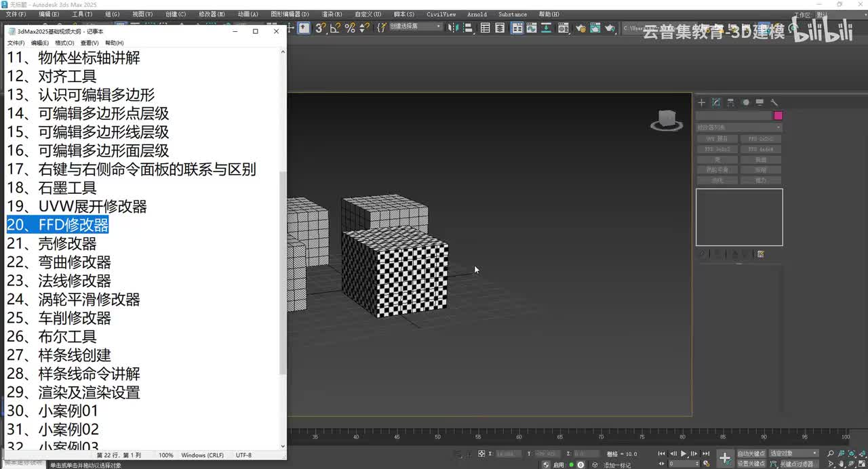Viewport: 868px width, 469px height.
Task: Open the 渲染(R) menu
Action: point(332,14)
